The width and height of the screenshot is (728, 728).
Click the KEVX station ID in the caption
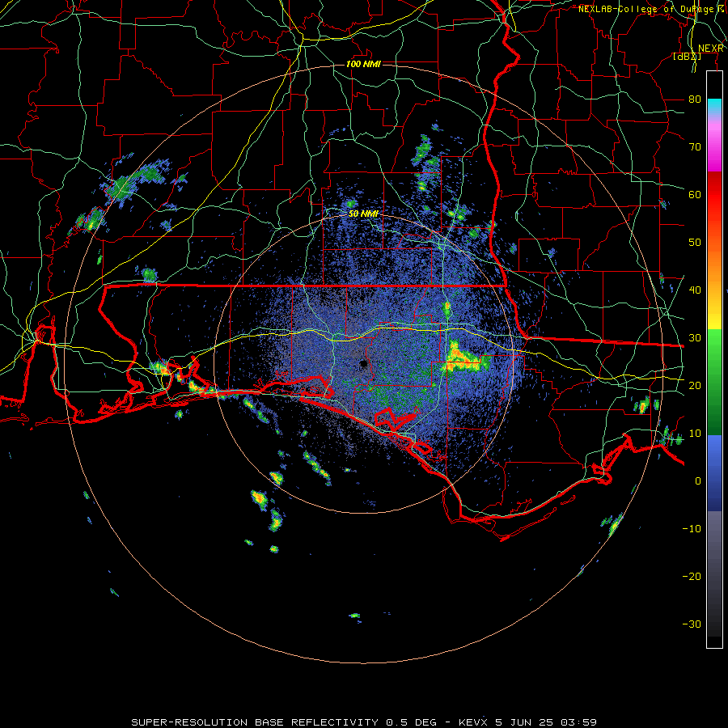pos(473,722)
